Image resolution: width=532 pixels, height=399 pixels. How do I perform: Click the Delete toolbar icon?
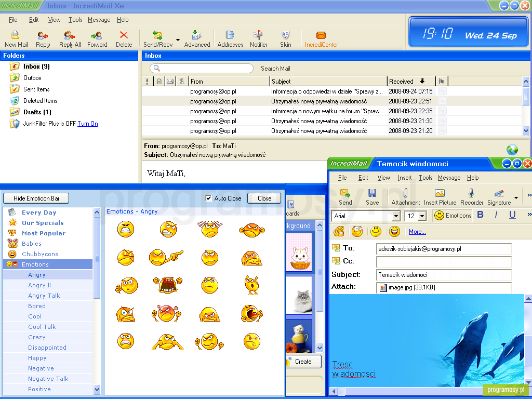(x=124, y=39)
